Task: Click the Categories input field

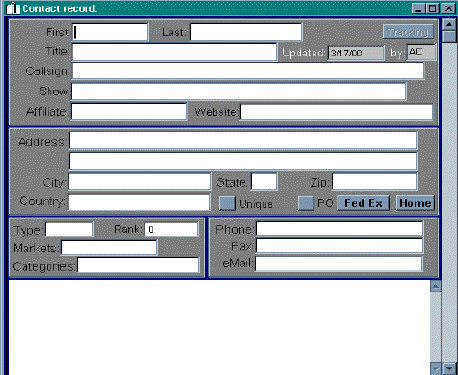Action: [138, 265]
